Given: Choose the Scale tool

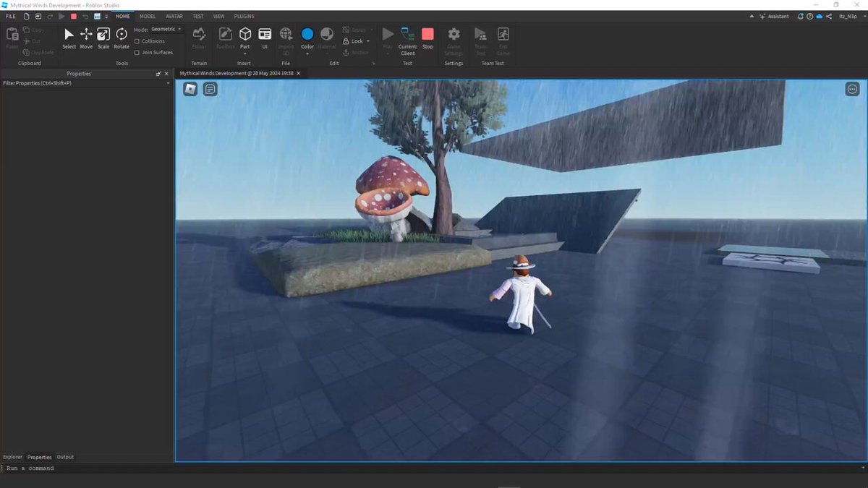Looking at the screenshot, I should (103, 38).
